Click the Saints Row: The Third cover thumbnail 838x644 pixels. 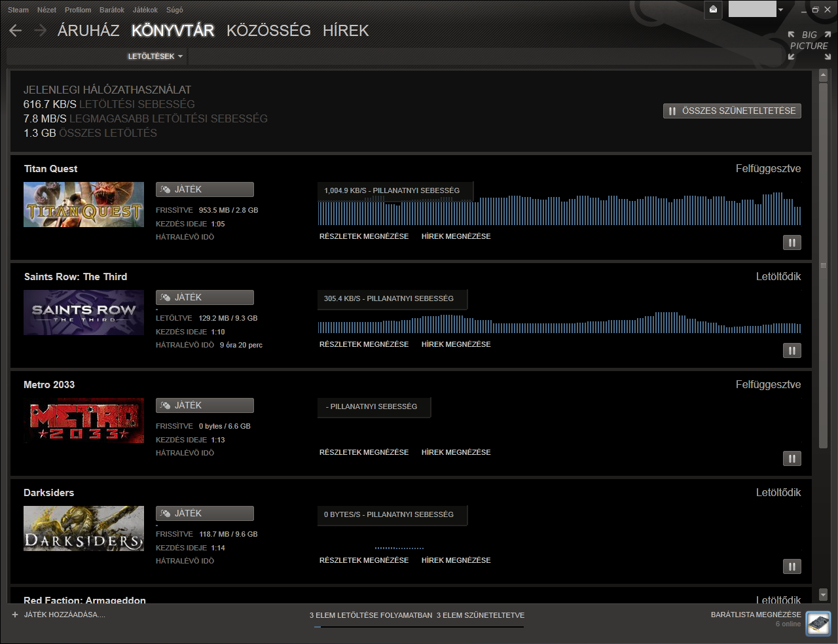tap(84, 313)
